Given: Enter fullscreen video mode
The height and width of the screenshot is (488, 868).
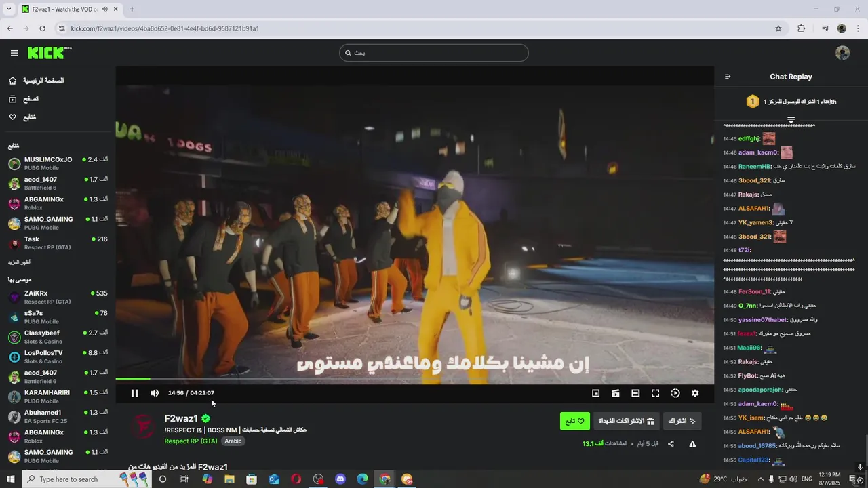Looking at the screenshot, I should click(x=655, y=393).
